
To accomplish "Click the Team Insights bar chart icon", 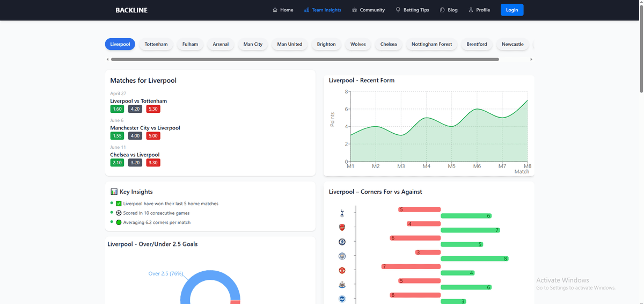I will [x=306, y=10].
